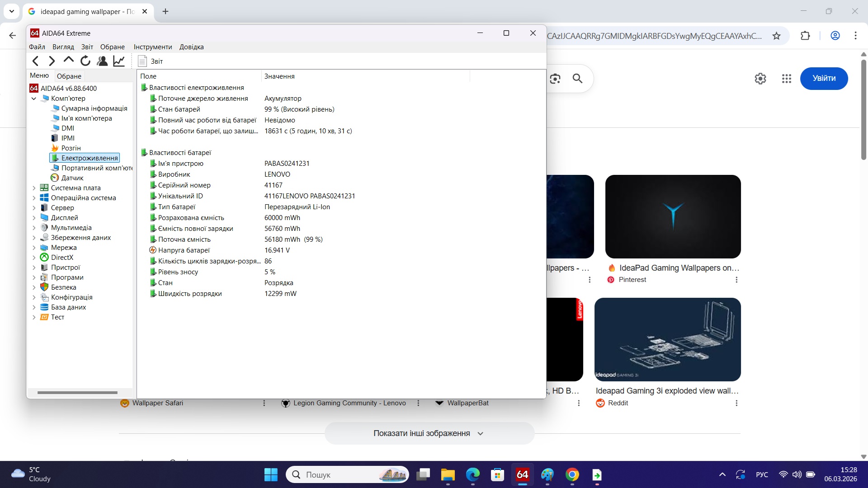Click the Back navigation arrow in AIDA64
Screen dimensions: 868x488
tap(35, 61)
